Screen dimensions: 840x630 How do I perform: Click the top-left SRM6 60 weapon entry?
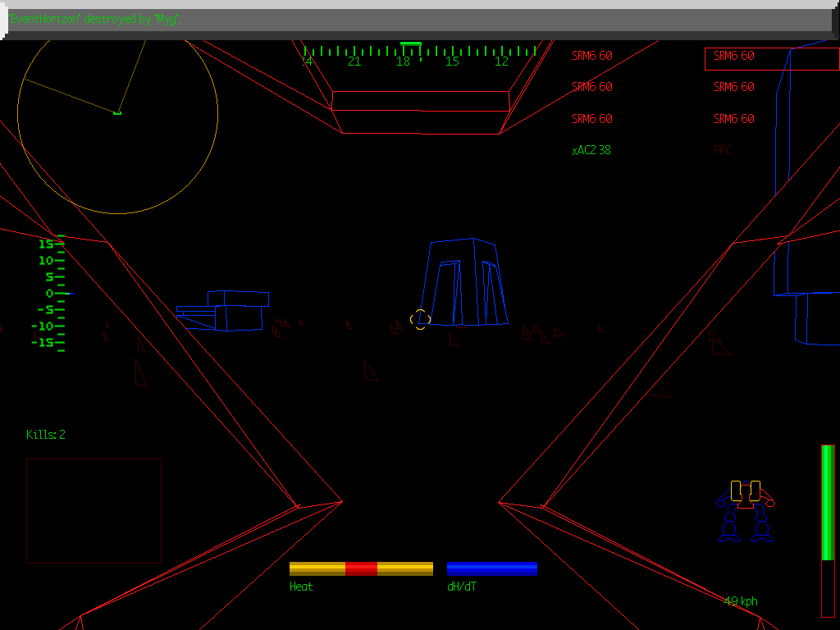coord(591,56)
